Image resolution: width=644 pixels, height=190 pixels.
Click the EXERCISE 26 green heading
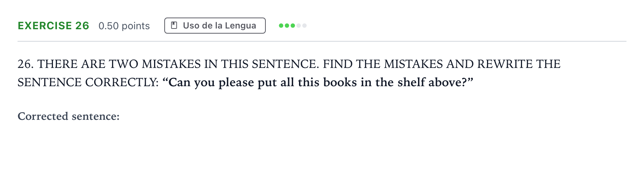(x=53, y=26)
